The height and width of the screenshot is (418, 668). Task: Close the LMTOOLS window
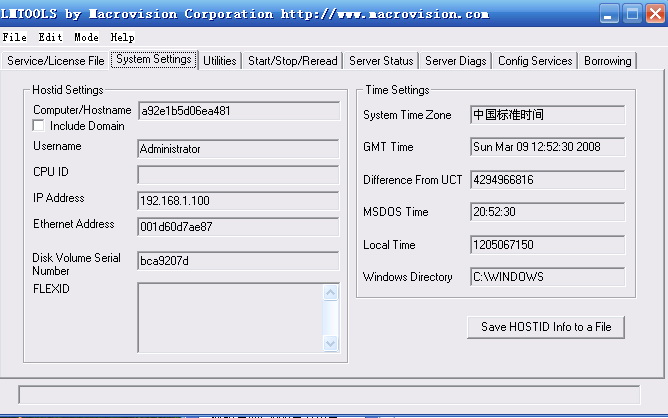pyautogui.click(x=655, y=14)
